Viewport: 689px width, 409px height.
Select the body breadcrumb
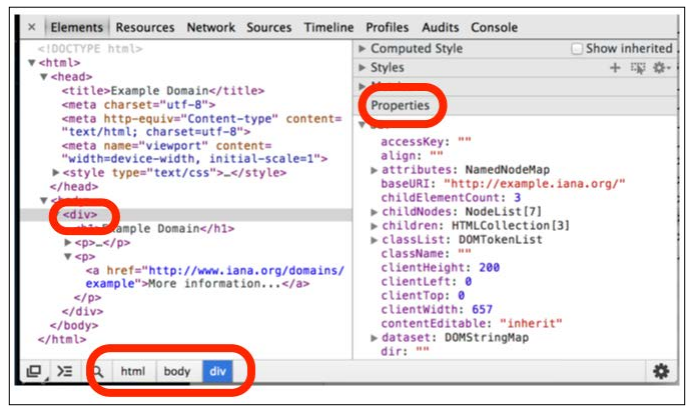(x=177, y=371)
